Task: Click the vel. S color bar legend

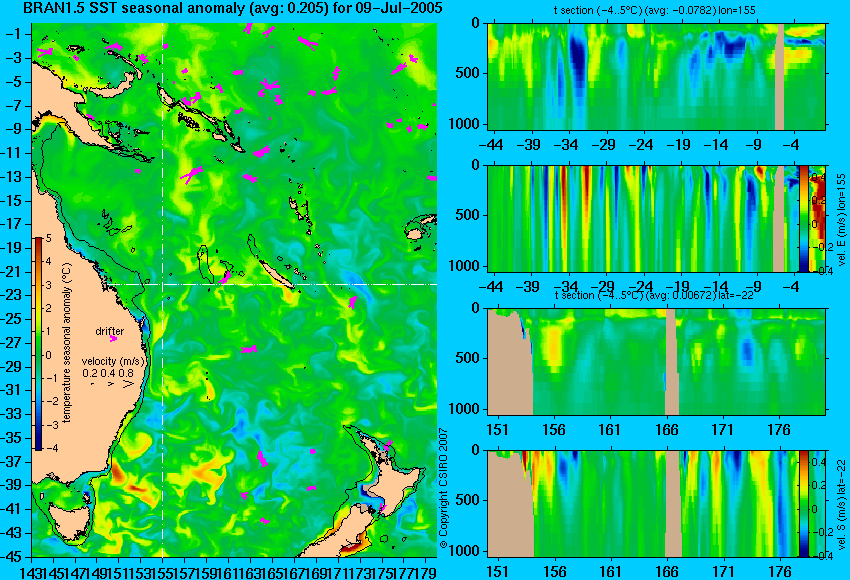Action: point(803,504)
